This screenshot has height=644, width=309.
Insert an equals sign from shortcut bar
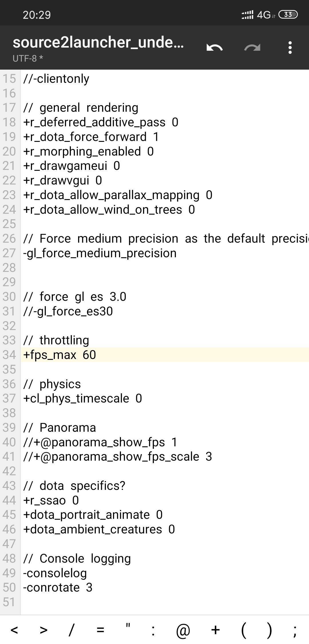tap(100, 630)
